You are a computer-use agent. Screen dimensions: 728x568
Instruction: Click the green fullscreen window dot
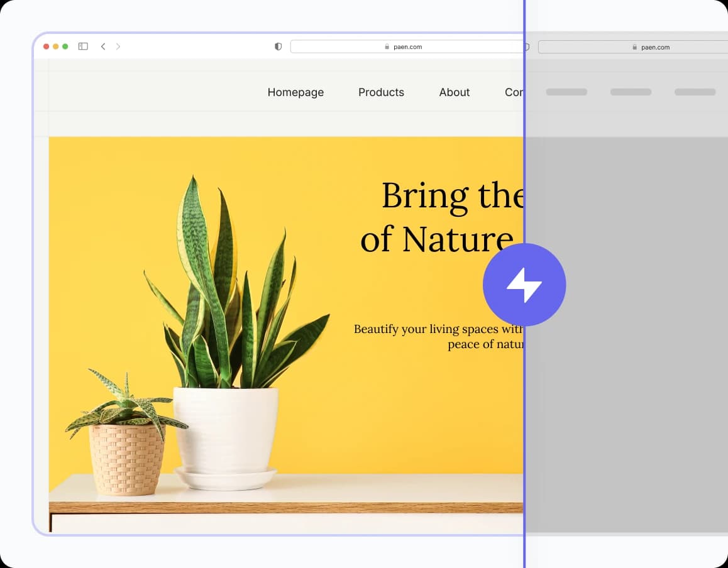point(65,46)
